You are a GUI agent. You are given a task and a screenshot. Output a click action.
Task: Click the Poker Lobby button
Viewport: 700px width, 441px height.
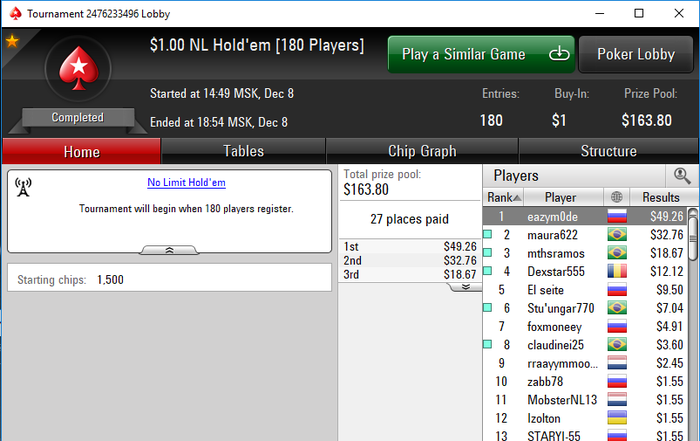(x=636, y=54)
